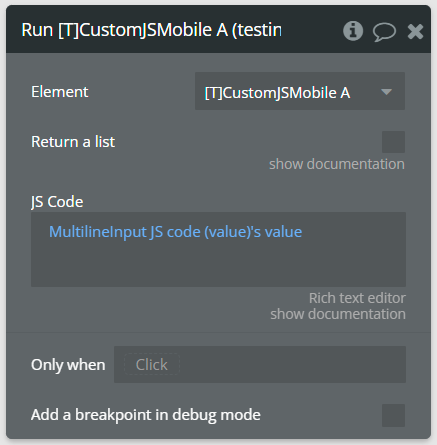437x445 pixels.
Task: Click the Add a breakpoint label text
Action: tap(146, 415)
